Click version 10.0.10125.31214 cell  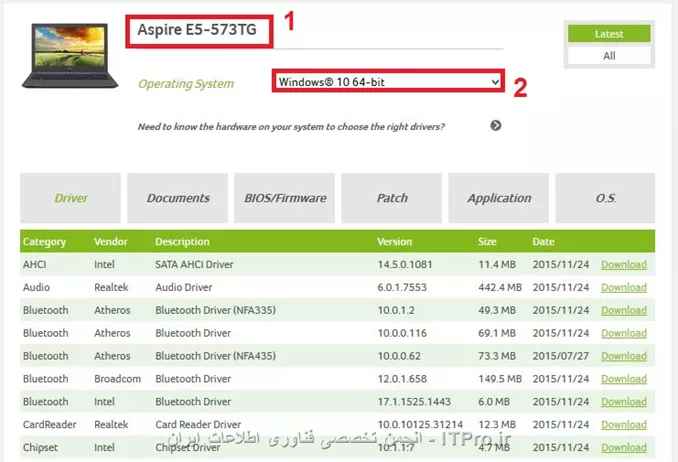(x=420, y=424)
